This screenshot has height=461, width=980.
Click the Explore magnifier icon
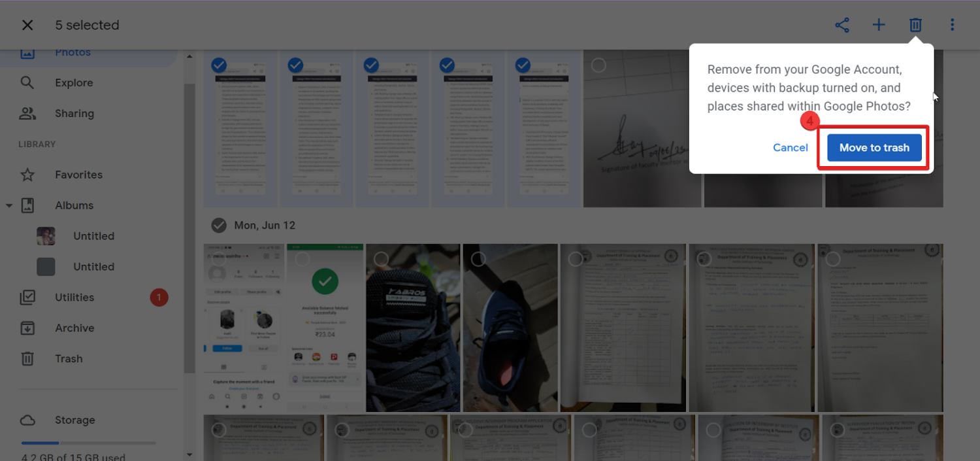[27, 82]
